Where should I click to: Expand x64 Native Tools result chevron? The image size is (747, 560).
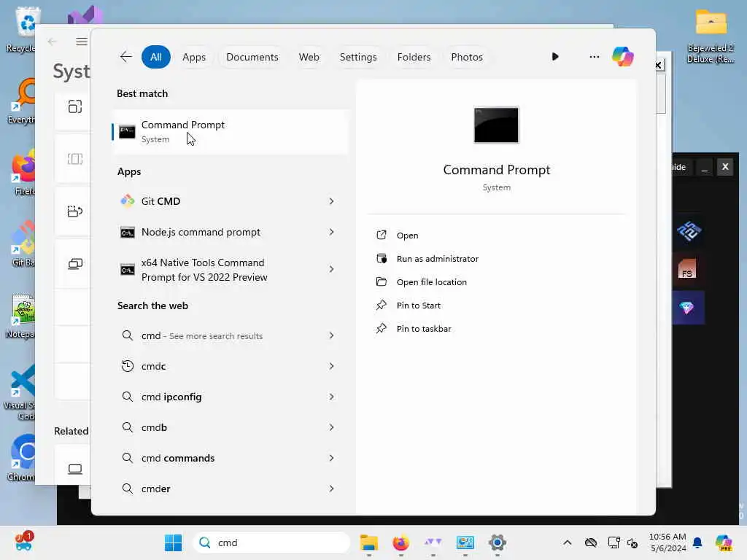(x=331, y=269)
